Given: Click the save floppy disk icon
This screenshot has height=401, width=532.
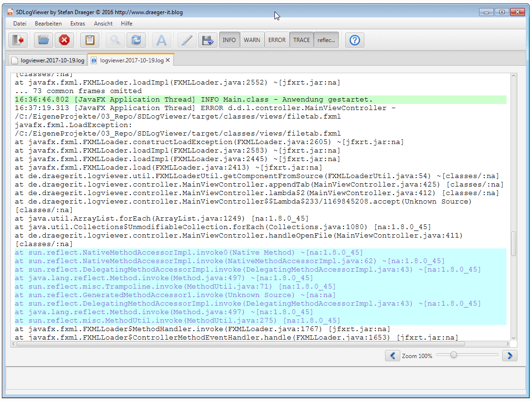Looking at the screenshot, I should point(207,40).
